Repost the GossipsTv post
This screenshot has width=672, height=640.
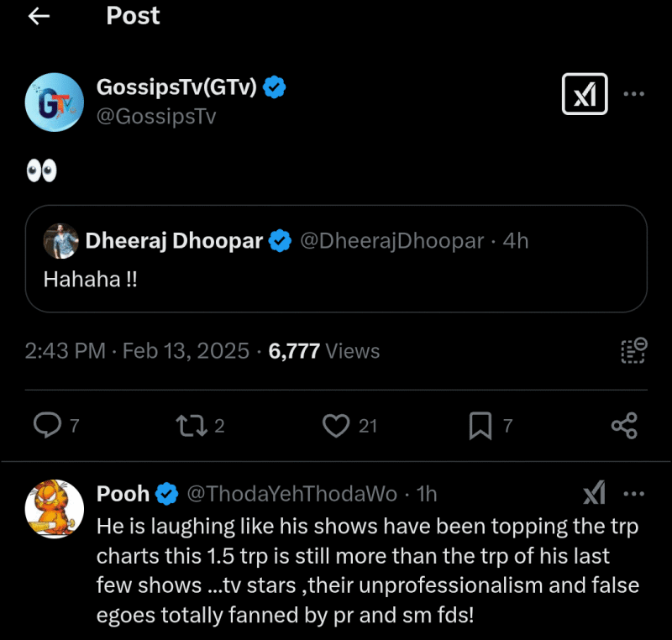coord(190,426)
